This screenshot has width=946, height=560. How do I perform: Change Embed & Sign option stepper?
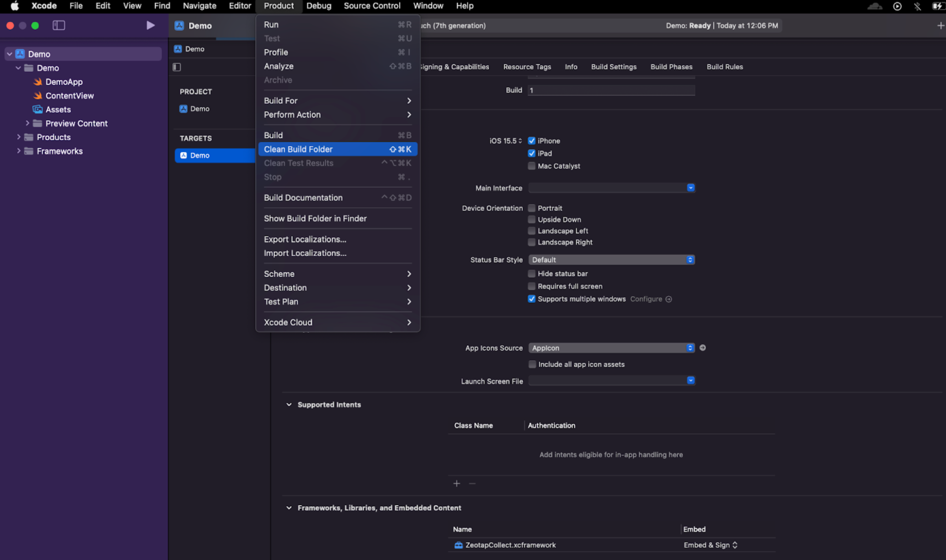[734, 545]
